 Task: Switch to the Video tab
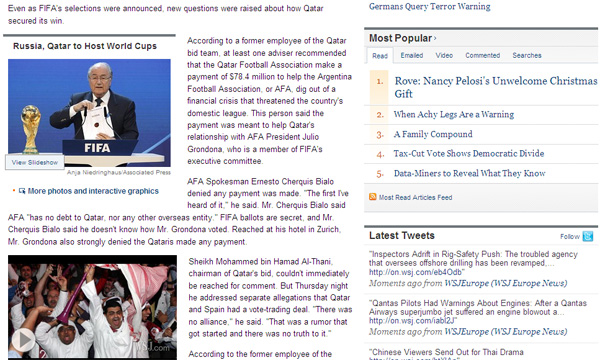coord(444,55)
